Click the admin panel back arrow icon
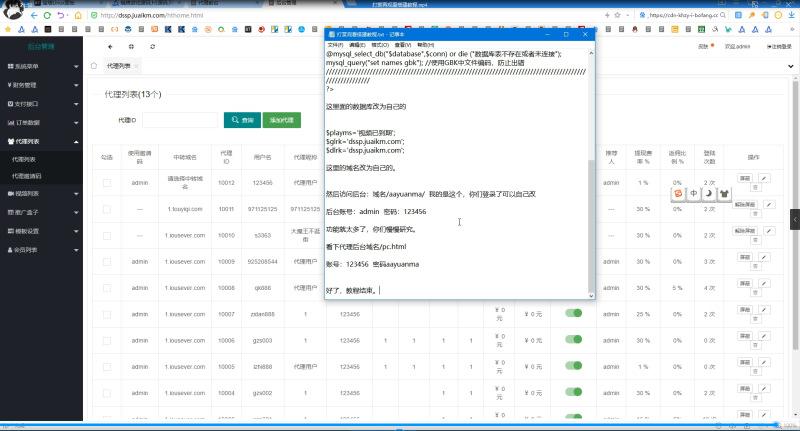Viewport: 800px width, 431px height. [x=110, y=46]
